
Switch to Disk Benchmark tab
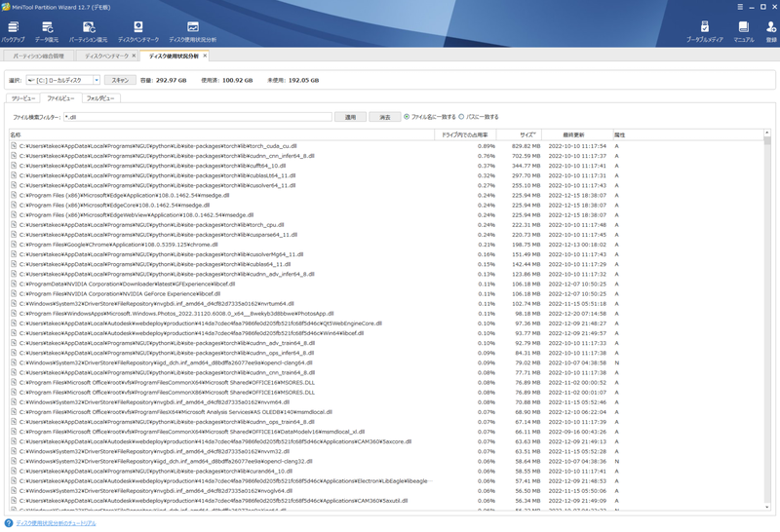106,57
